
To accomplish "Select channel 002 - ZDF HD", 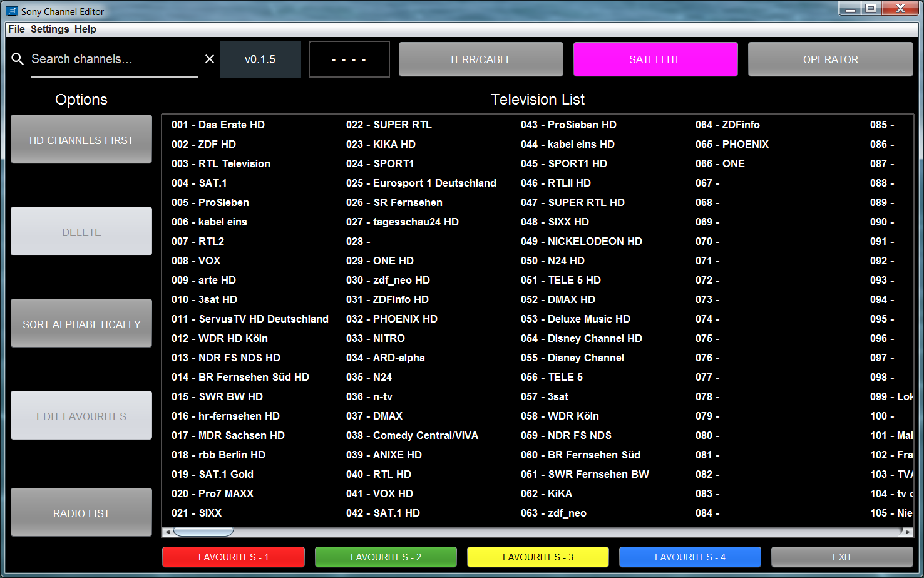I will pyautogui.click(x=203, y=144).
